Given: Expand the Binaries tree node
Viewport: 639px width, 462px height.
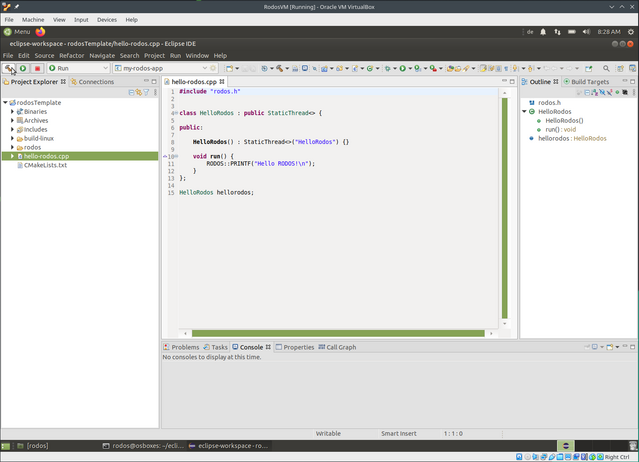Looking at the screenshot, I should 12,111.
